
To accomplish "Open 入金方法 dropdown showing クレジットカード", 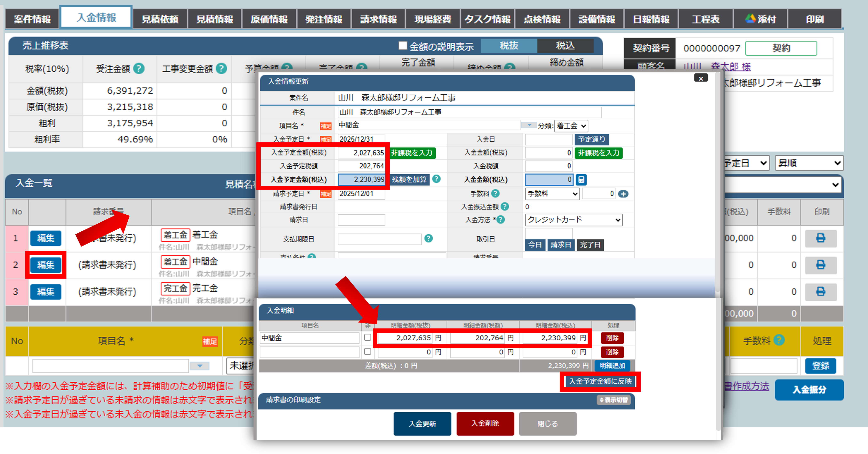I will click(573, 220).
